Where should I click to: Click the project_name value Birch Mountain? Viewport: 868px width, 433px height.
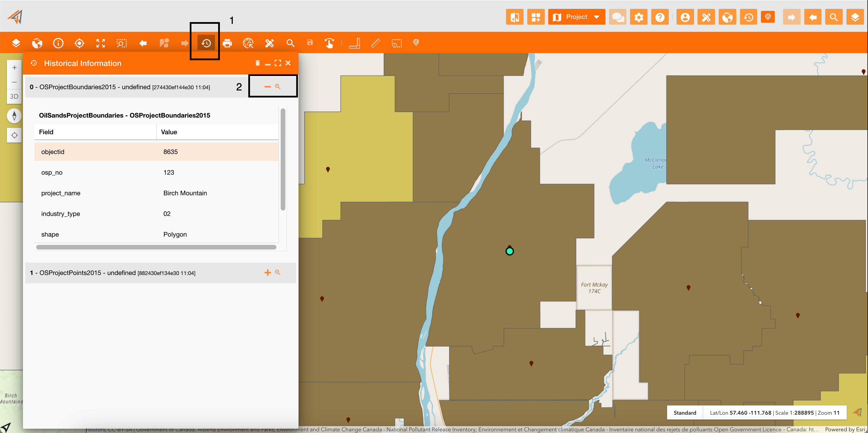click(185, 193)
